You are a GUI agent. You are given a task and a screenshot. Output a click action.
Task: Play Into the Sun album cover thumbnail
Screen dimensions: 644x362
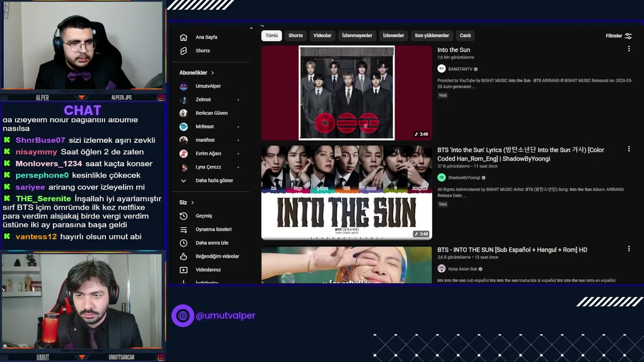347,93
